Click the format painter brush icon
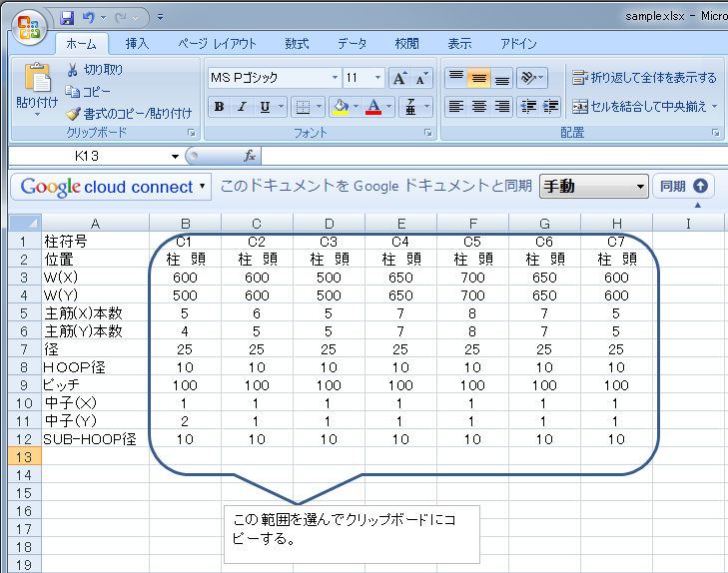The height and width of the screenshot is (573, 728). pos(73,113)
